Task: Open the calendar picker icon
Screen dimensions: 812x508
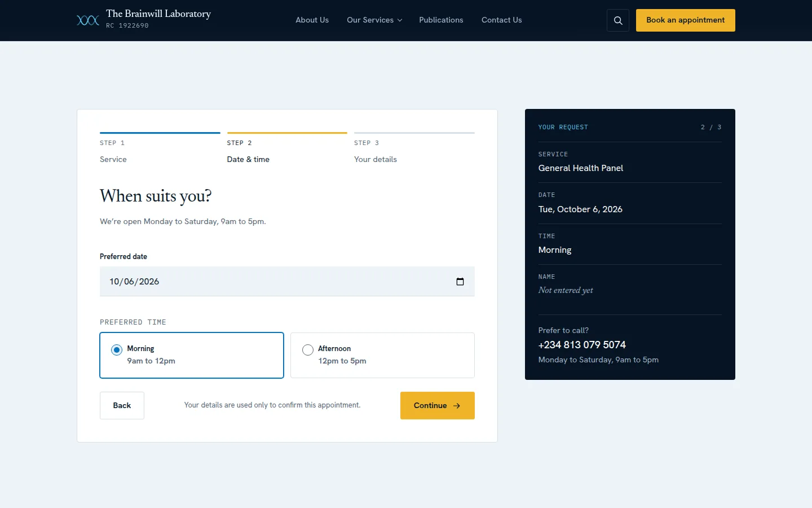Action: coord(460,282)
